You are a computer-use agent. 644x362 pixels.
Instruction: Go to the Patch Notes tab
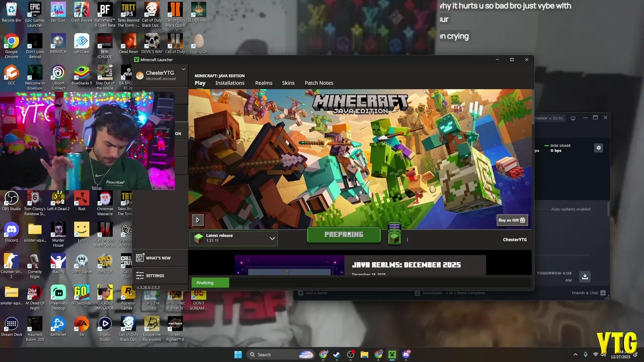click(319, 83)
